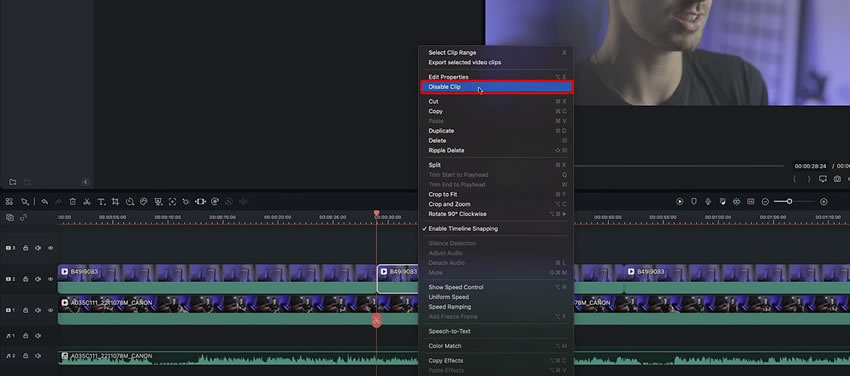Toggle visibility eye on video track 2

coord(50,279)
